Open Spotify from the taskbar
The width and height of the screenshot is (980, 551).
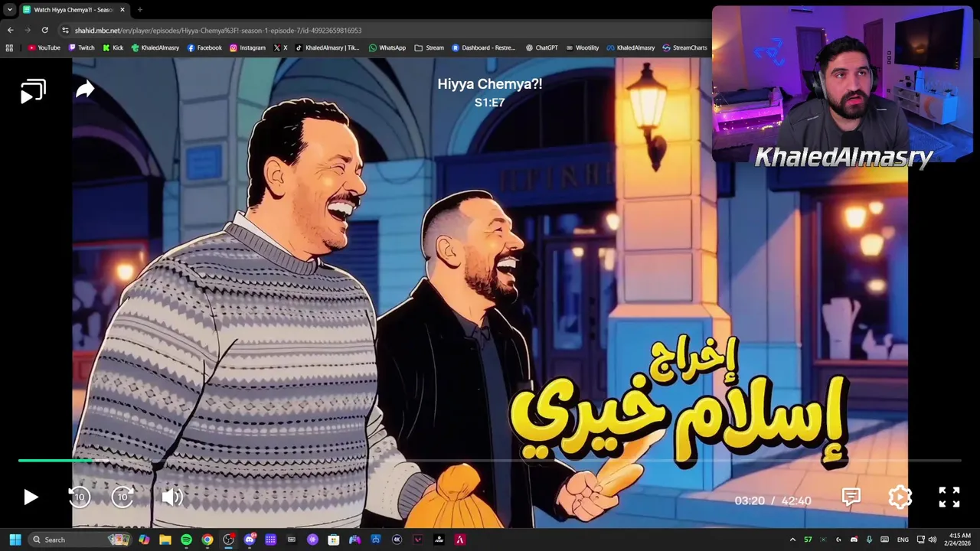point(186,540)
